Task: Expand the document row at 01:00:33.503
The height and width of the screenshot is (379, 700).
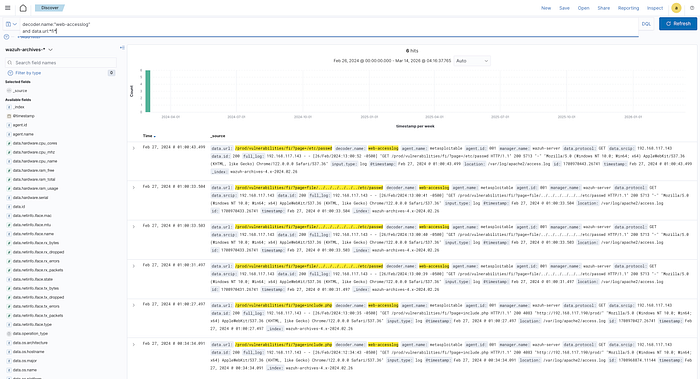Action: [x=133, y=227]
